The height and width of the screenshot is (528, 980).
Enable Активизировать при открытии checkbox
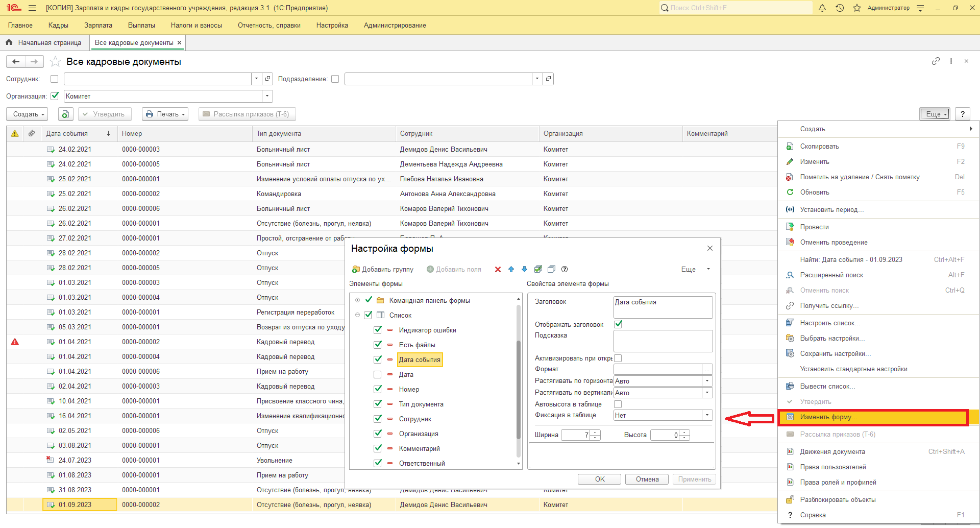point(618,358)
